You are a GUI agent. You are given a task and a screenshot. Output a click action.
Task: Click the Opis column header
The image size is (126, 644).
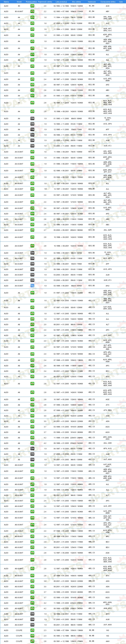point(121,2)
